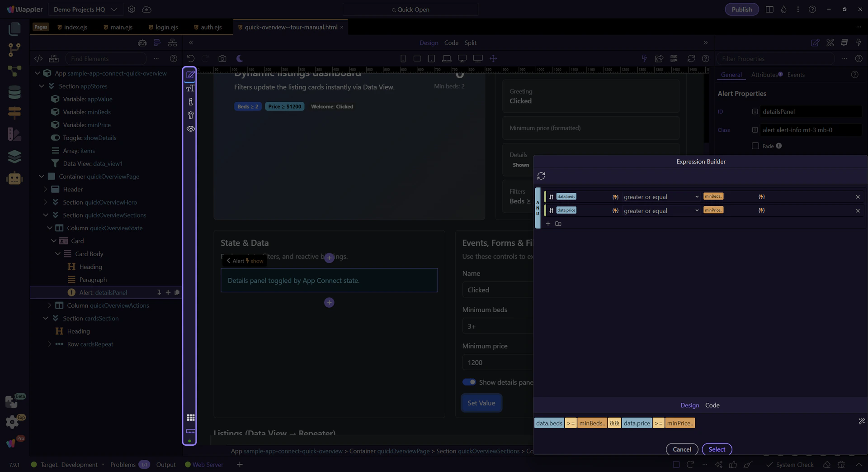The width and height of the screenshot is (868, 472).
Task: Collapse the Section cardsSection tree node
Action: (x=46, y=318)
